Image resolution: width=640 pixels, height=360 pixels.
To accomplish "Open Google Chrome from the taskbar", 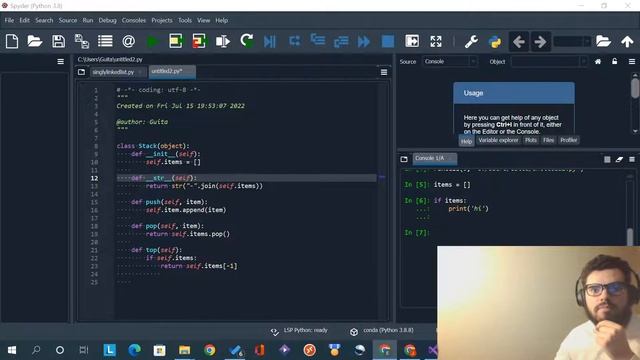I will pyautogui.click(x=209, y=350).
